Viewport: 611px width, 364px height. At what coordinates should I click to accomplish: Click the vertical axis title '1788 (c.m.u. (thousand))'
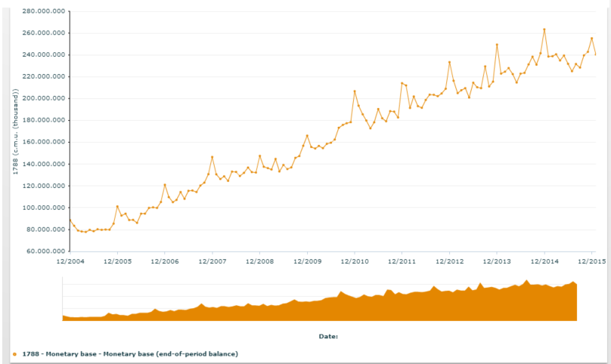(16, 131)
